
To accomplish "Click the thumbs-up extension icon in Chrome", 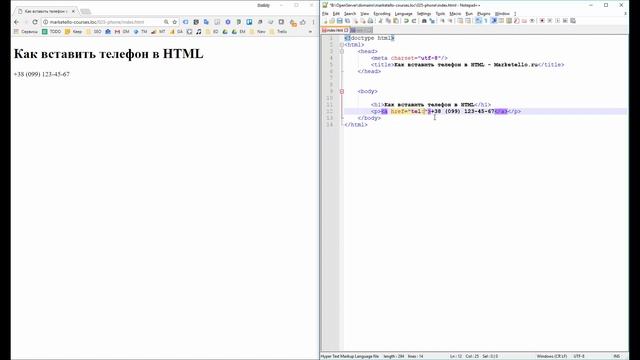I will point(302,22).
